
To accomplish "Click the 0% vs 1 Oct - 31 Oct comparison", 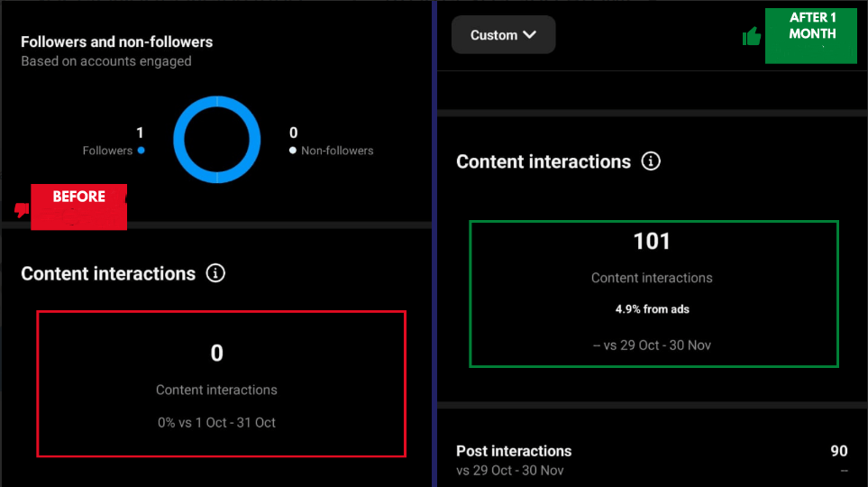I will [x=216, y=422].
